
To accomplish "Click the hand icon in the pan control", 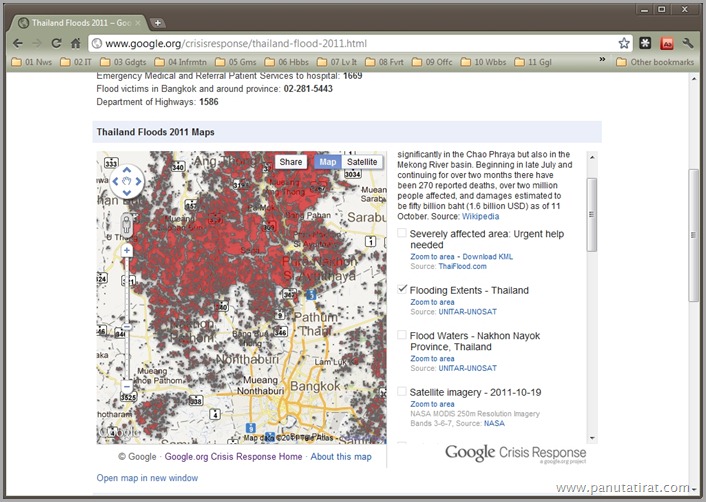I will [127, 181].
